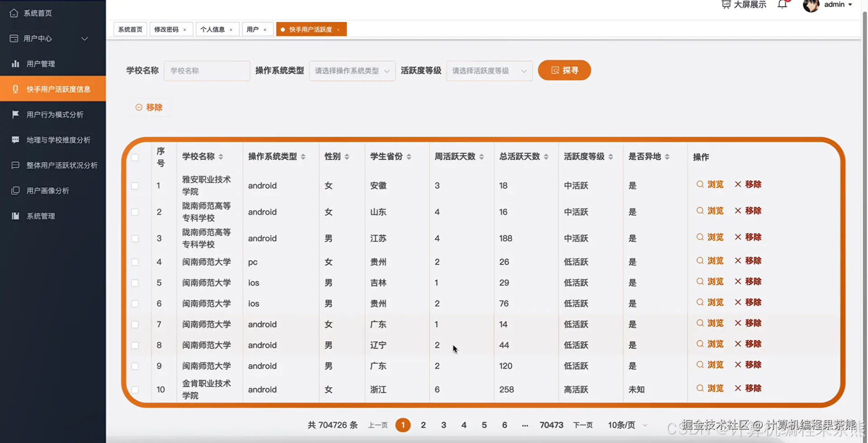Open the 活跃度等级 dropdown
This screenshot has width=868, height=443.
(x=489, y=71)
